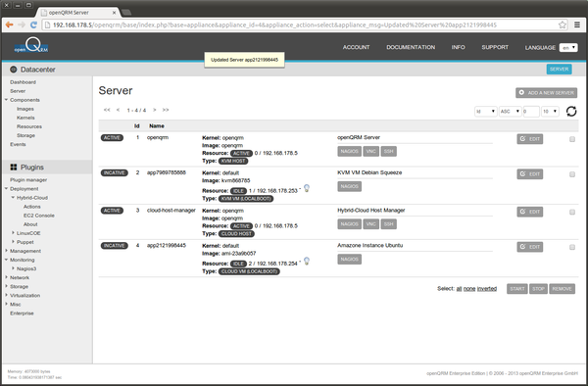
Task: Go to the last page of servers
Action: pos(166,110)
